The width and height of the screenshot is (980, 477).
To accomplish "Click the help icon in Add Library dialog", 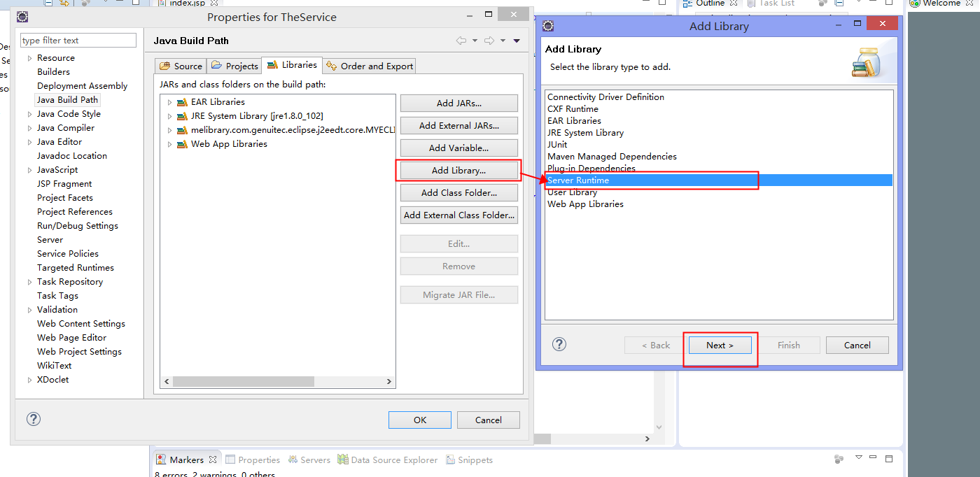I will [x=558, y=344].
